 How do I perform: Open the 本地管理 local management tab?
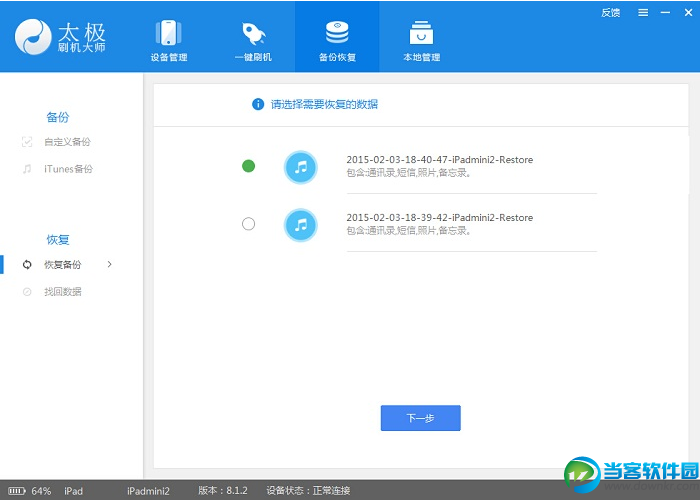[x=421, y=40]
